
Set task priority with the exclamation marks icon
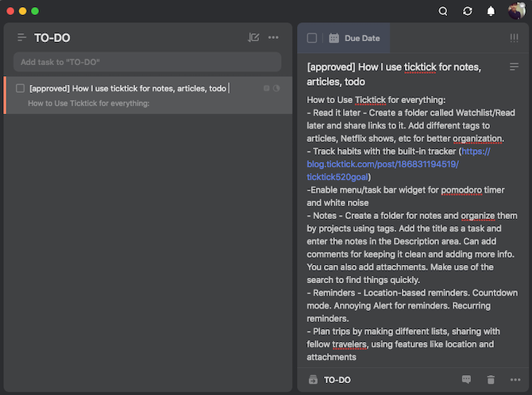[x=514, y=38]
